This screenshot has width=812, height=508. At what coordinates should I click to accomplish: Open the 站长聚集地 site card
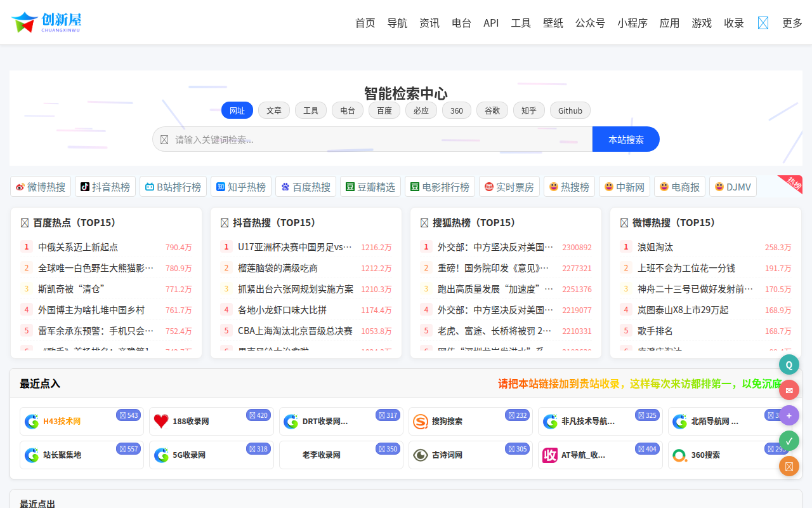[x=82, y=455]
